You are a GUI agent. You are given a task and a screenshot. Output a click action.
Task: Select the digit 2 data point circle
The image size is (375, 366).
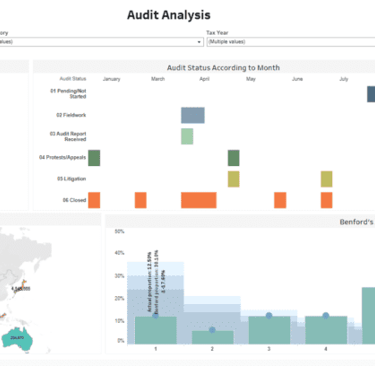[x=212, y=330]
